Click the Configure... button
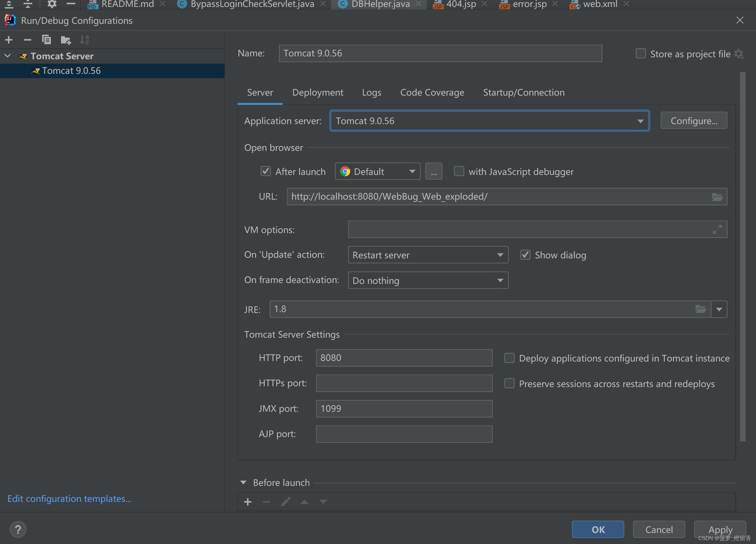 coord(694,121)
